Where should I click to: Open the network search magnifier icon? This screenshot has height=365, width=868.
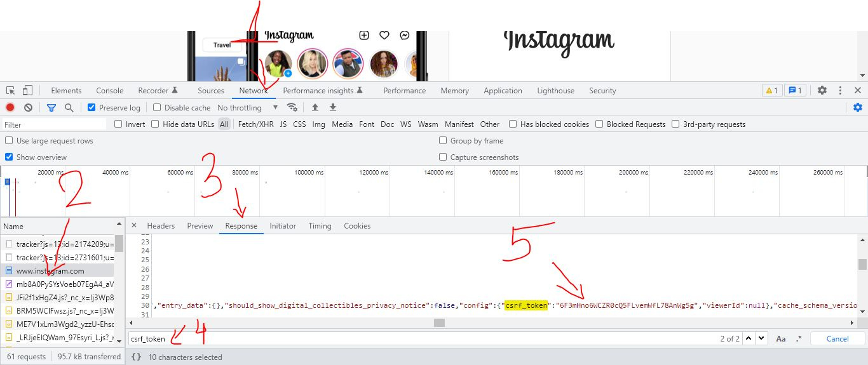(x=69, y=108)
